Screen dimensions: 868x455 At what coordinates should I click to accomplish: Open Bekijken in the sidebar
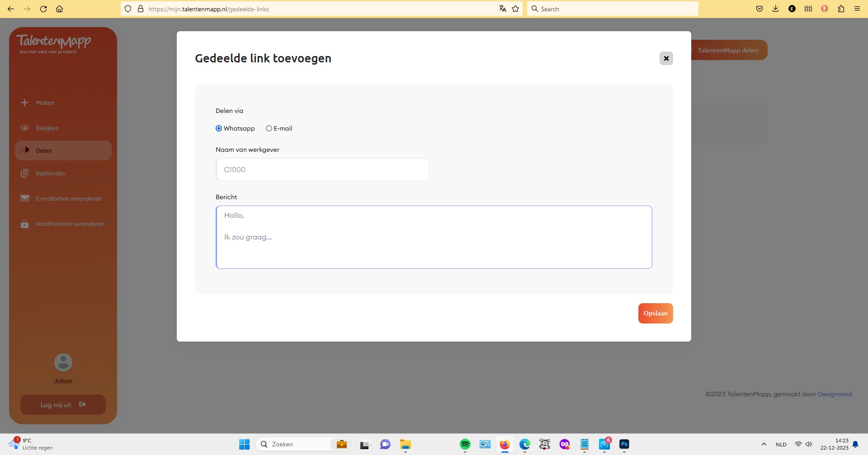coord(63,128)
